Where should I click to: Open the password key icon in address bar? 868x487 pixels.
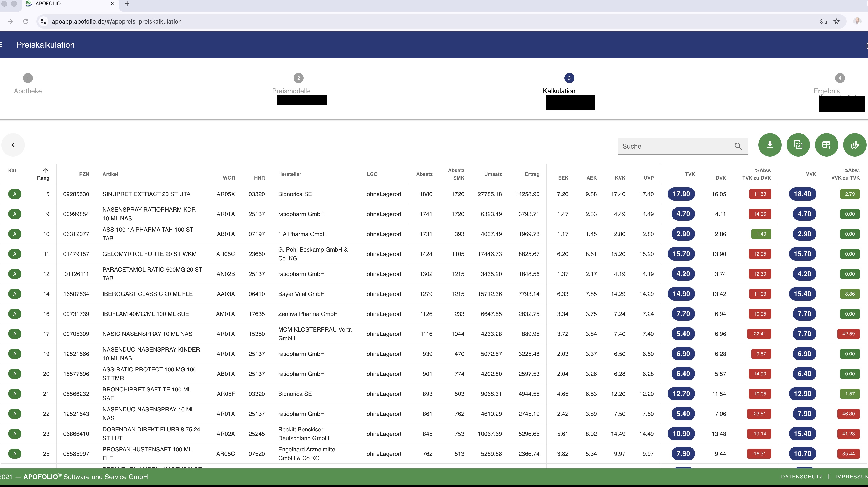(823, 22)
